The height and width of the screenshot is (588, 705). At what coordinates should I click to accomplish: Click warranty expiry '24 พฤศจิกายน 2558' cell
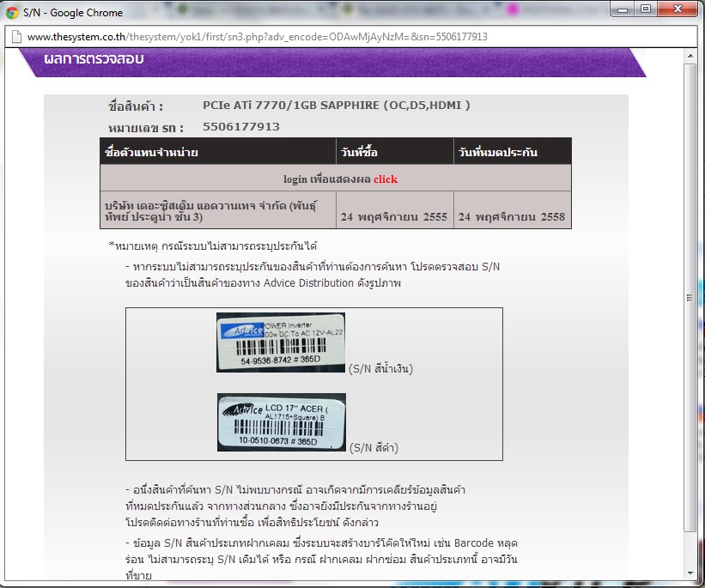(x=513, y=210)
